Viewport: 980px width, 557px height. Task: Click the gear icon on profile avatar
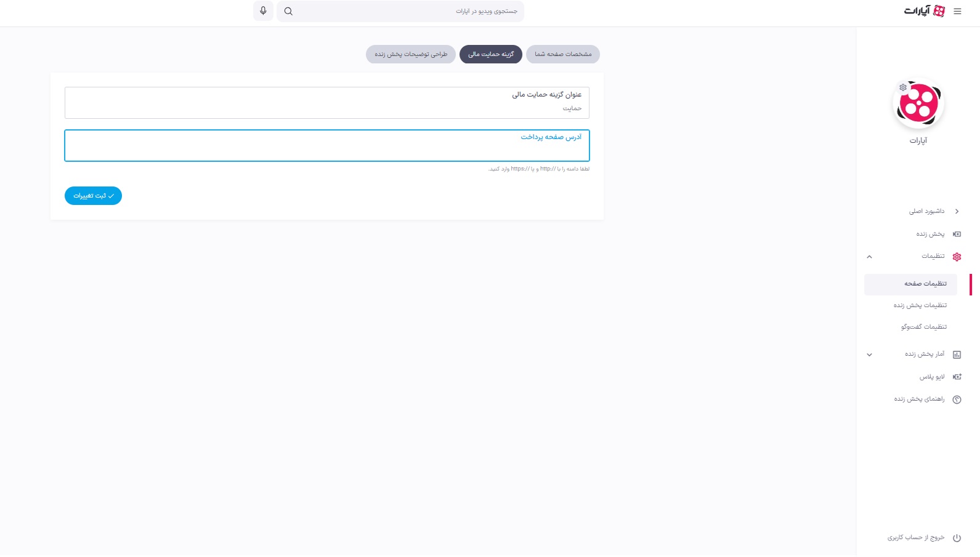pos(903,87)
